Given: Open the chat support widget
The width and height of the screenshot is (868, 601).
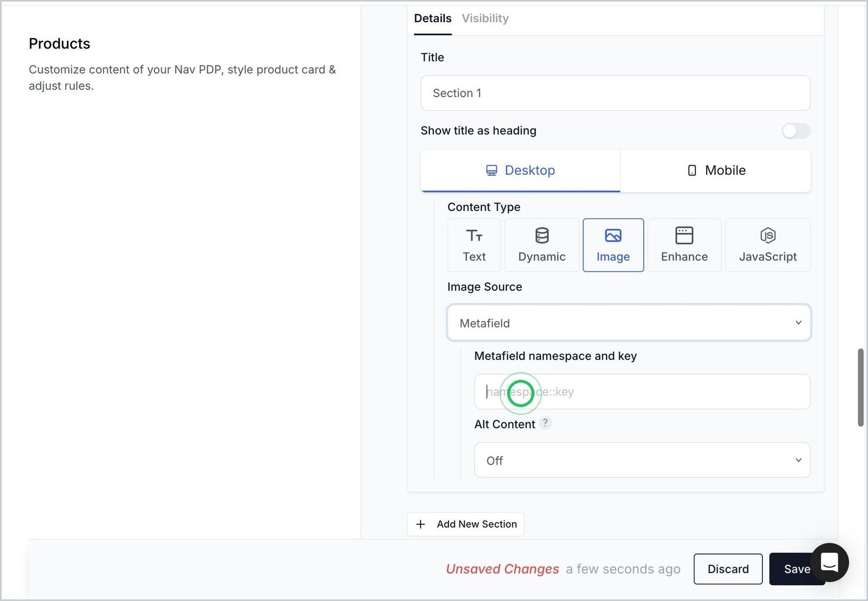Looking at the screenshot, I should pos(829,562).
